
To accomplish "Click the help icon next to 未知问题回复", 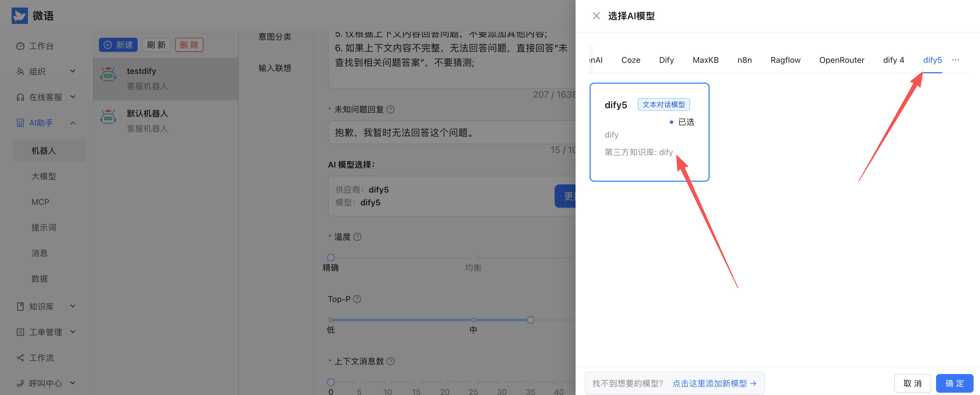I will (390, 109).
